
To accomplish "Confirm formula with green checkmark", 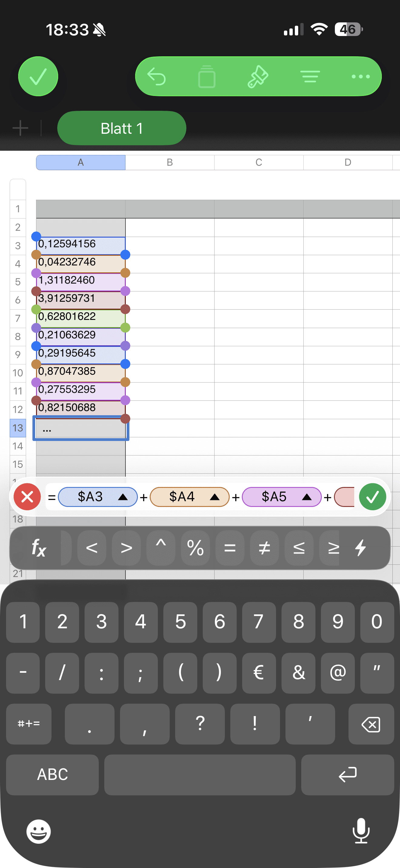I will pos(372,497).
